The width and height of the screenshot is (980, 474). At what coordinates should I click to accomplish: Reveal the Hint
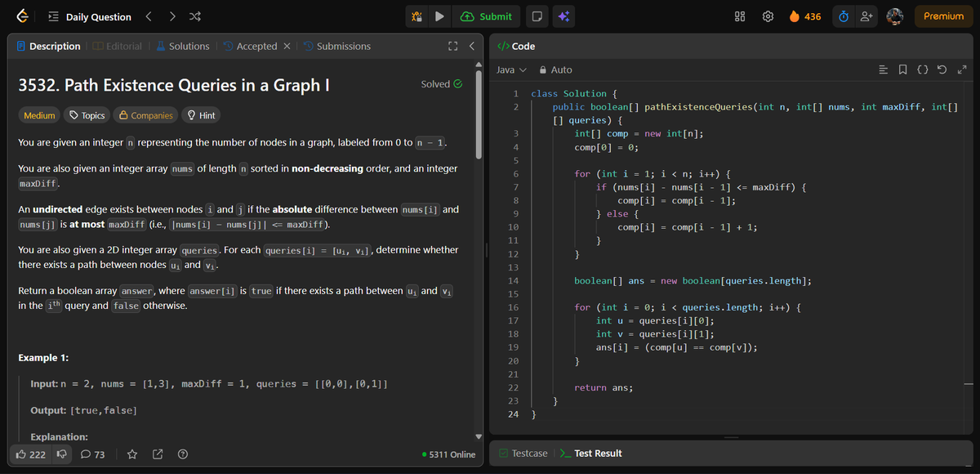click(201, 115)
